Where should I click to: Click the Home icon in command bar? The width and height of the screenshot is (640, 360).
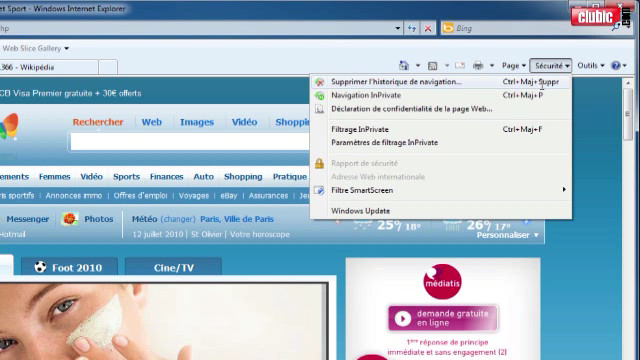point(404,65)
